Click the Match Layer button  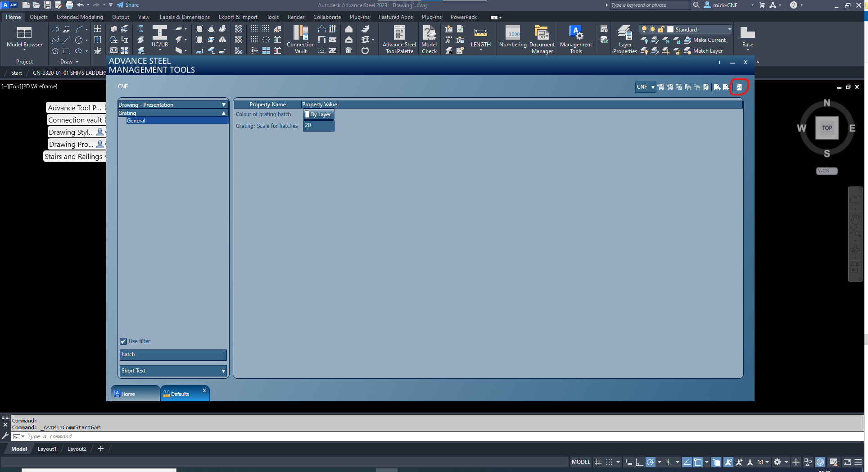703,51
